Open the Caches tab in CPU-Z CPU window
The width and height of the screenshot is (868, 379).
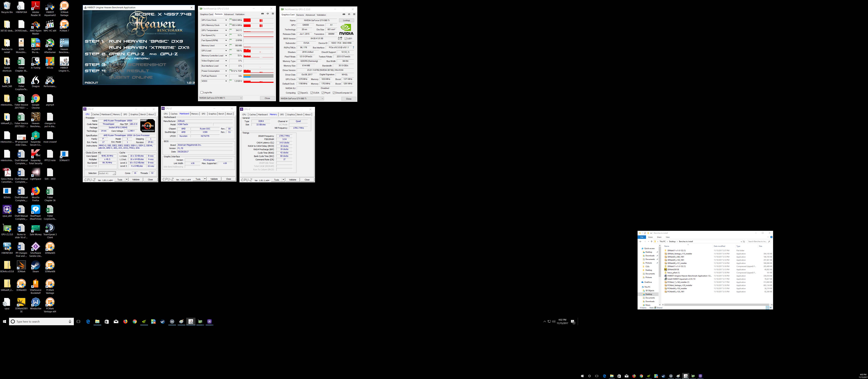click(96, 114)
